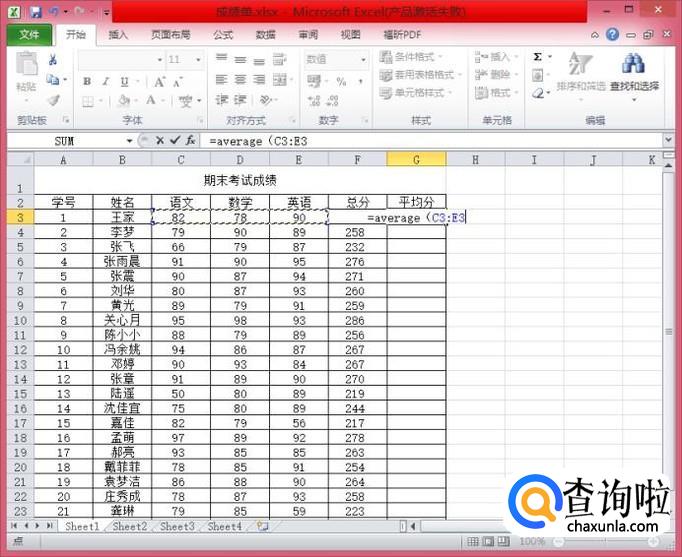
Task: Switch to Data (数据) tab
Action: click(x=265, y=35)
